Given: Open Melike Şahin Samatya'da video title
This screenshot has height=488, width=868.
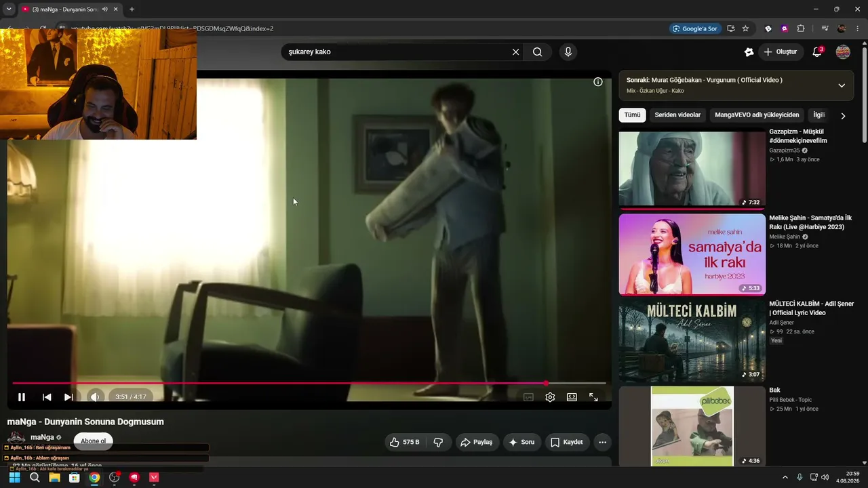Looking at the screenshot, I should 810,222.
